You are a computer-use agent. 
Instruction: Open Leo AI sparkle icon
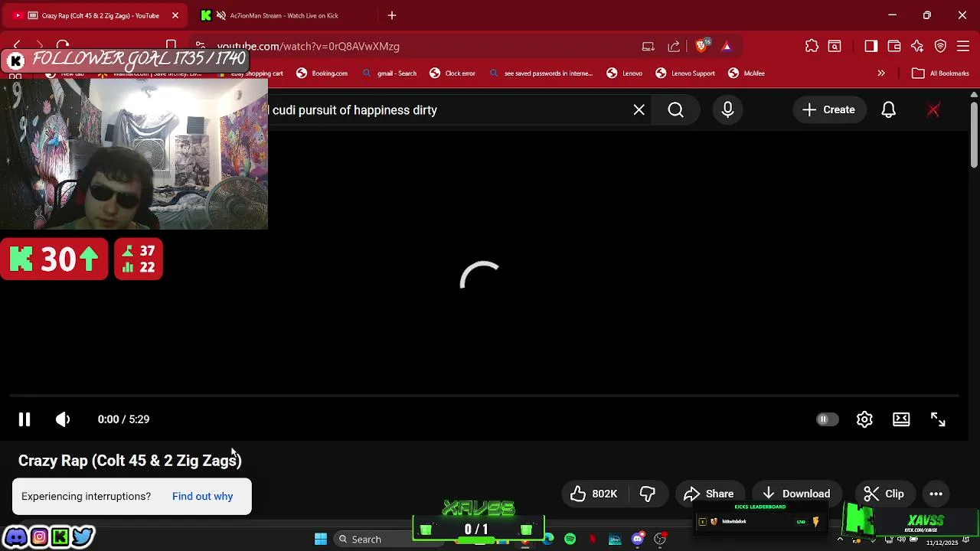tap(917, 46)
